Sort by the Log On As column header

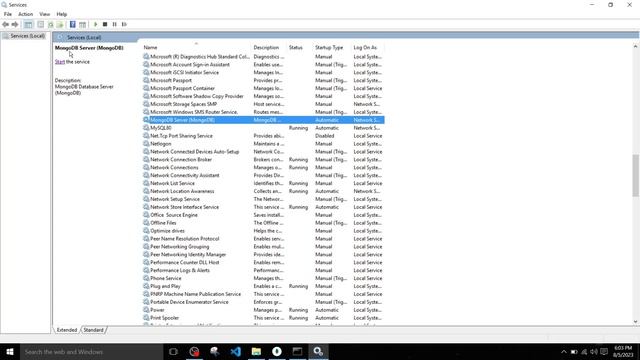(x=365, y=48)
